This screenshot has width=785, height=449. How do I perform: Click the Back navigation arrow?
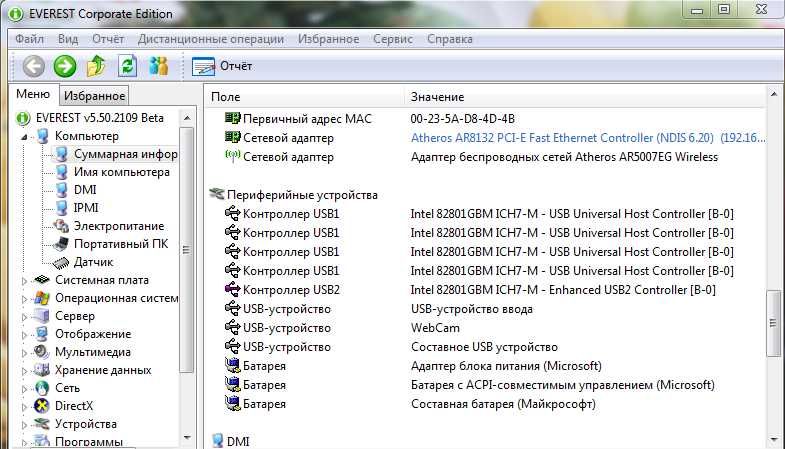click(x=34, y=66)
